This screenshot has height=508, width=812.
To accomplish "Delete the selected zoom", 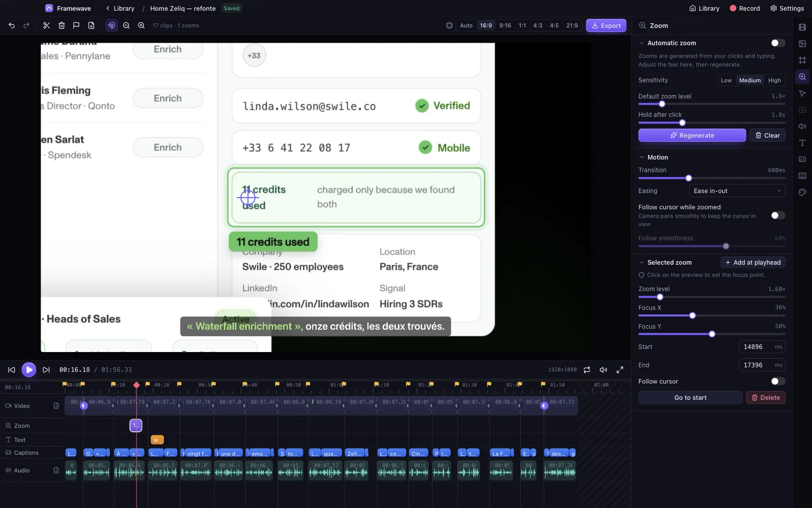I will pos(766,398).
